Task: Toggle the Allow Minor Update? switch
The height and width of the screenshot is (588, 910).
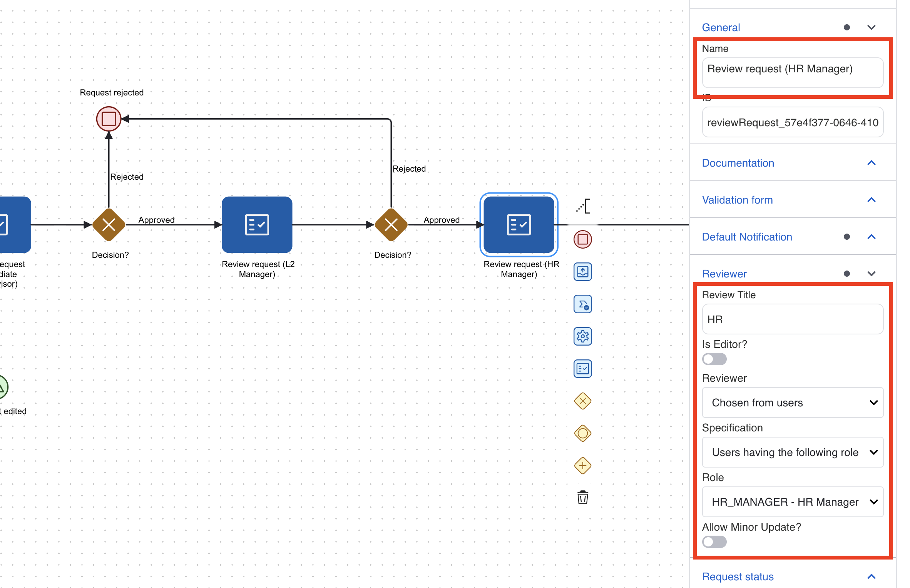Action: point(714,542)
